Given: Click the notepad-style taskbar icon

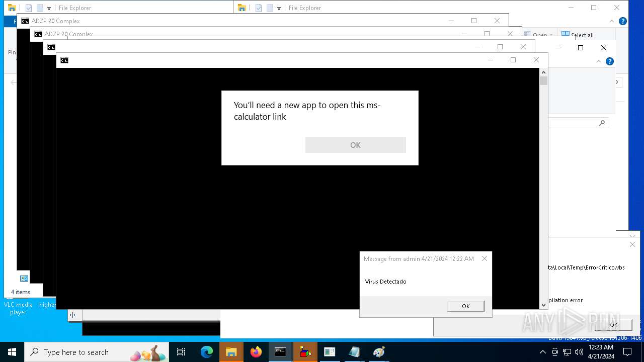Looking at the screenshot, I should 354,352.
